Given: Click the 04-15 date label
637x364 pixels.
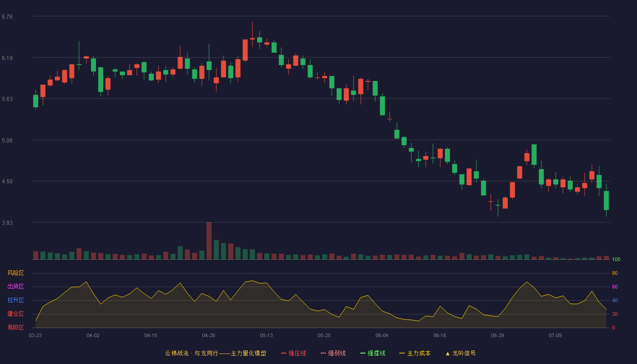Looking at the screenshot, I should [x=151, y=335].
